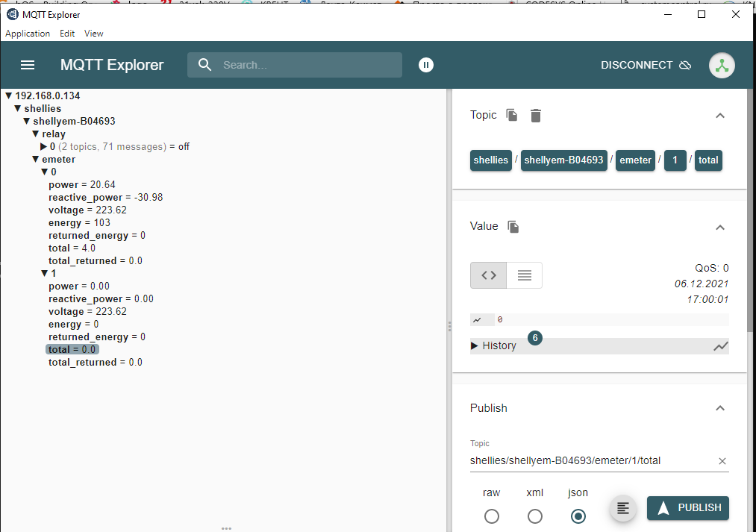The width and height of the screenshot is (756, 532).
Task: Click the green connection avatar icon
Action: point(721,65)
